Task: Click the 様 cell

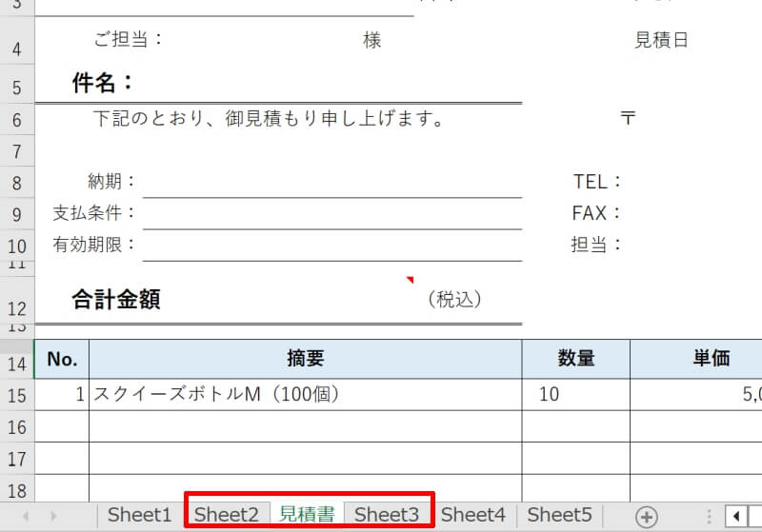Action: [x=371, y=40]
